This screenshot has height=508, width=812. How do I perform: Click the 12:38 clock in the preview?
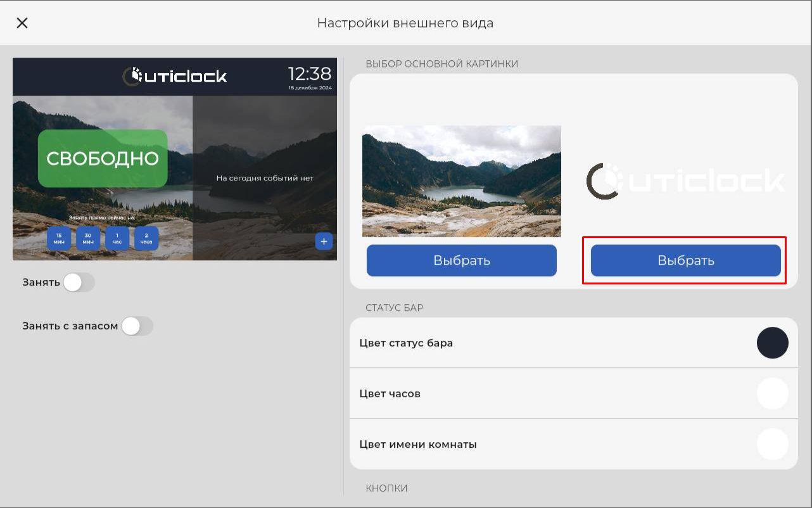click(310, 74)
